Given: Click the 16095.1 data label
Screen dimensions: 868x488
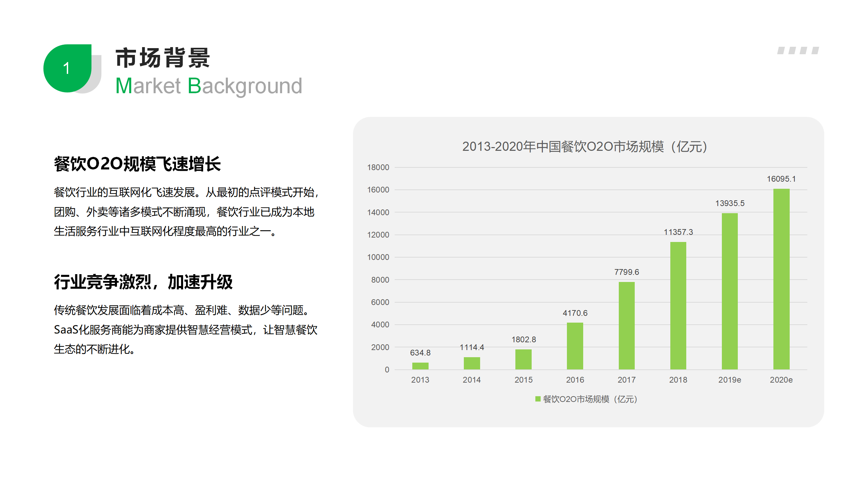Looking at the screenshot, I should pyautogui.click(x=781, y=179).
